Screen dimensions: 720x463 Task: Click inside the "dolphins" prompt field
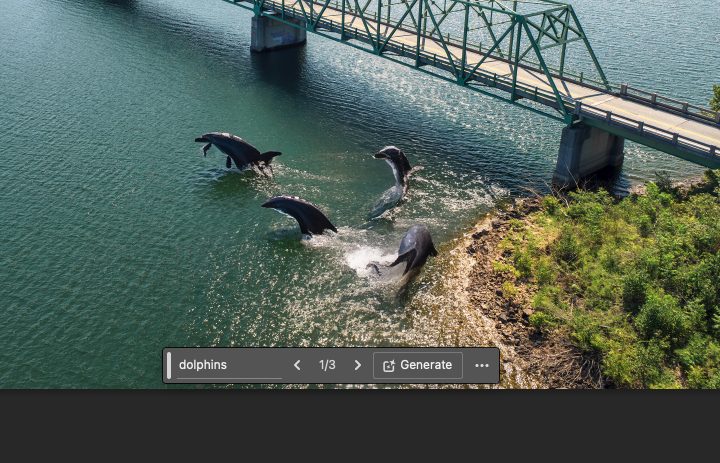pyautogui.click(x=228, y=366)
